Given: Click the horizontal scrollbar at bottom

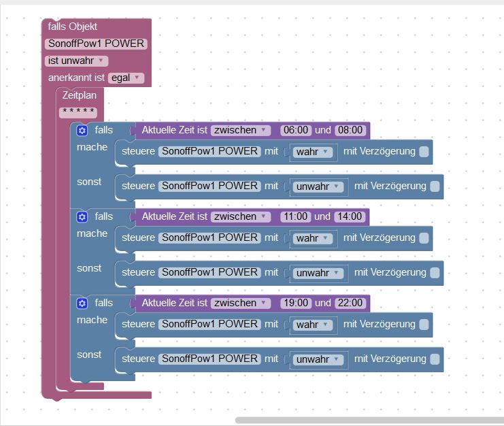Looking at the screenshot, I should [369, 420].
